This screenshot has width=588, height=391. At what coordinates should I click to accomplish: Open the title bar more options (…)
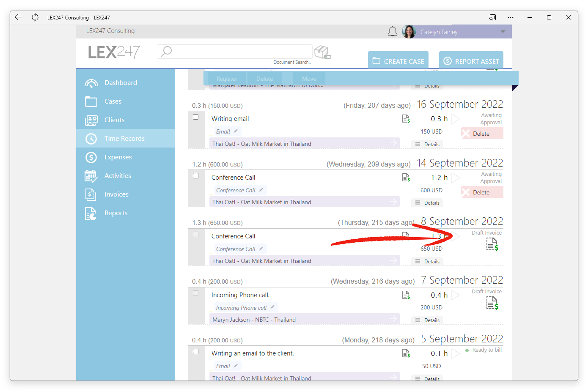pos(511,17)
